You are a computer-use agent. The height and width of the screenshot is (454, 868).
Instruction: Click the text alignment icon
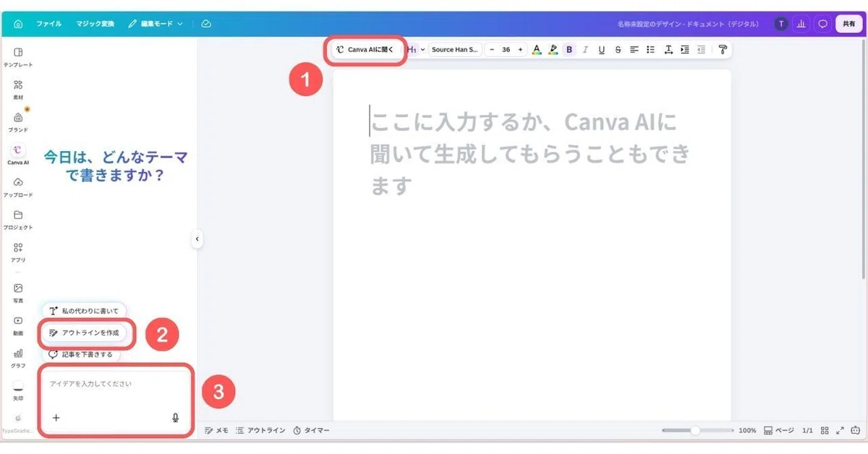tap(634, 50)
